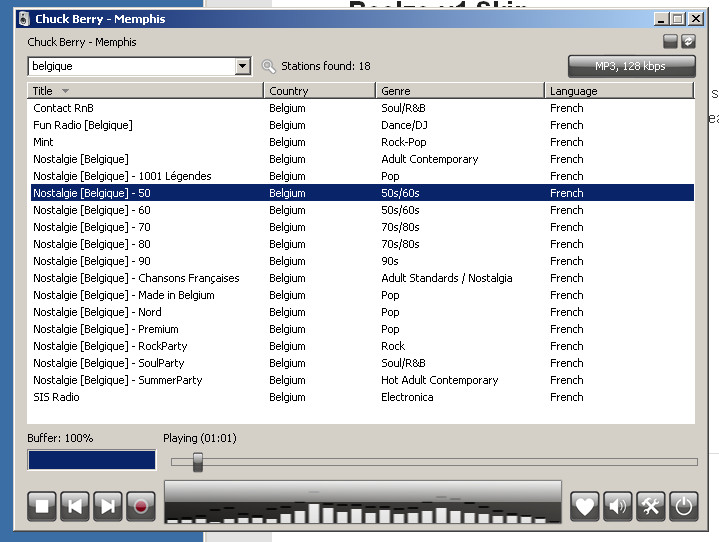Sort stations by Language column header
Viewport: 719px width, 542px height.
point(619,91)
